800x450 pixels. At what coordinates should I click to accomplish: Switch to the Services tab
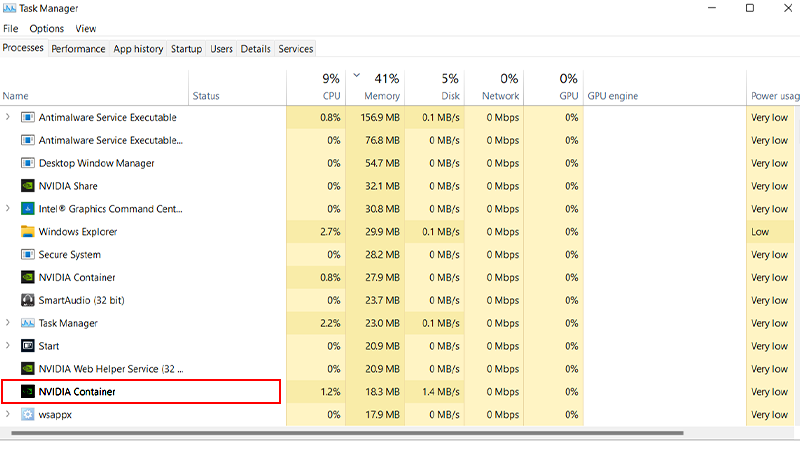[295, 49]
